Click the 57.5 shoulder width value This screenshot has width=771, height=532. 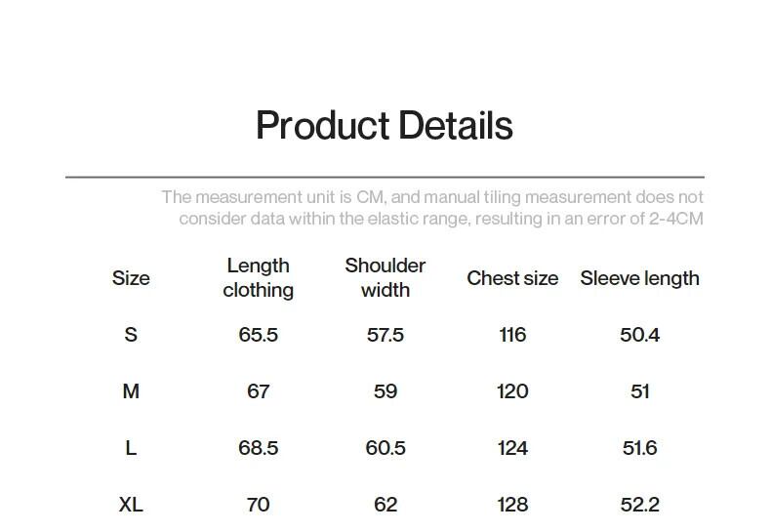[385, 335]
